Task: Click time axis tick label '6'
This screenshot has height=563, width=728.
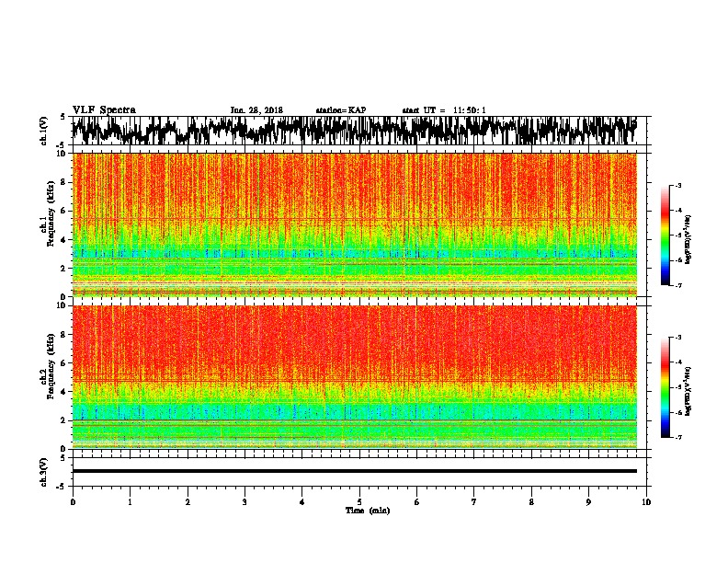Action: pos(417,502)
